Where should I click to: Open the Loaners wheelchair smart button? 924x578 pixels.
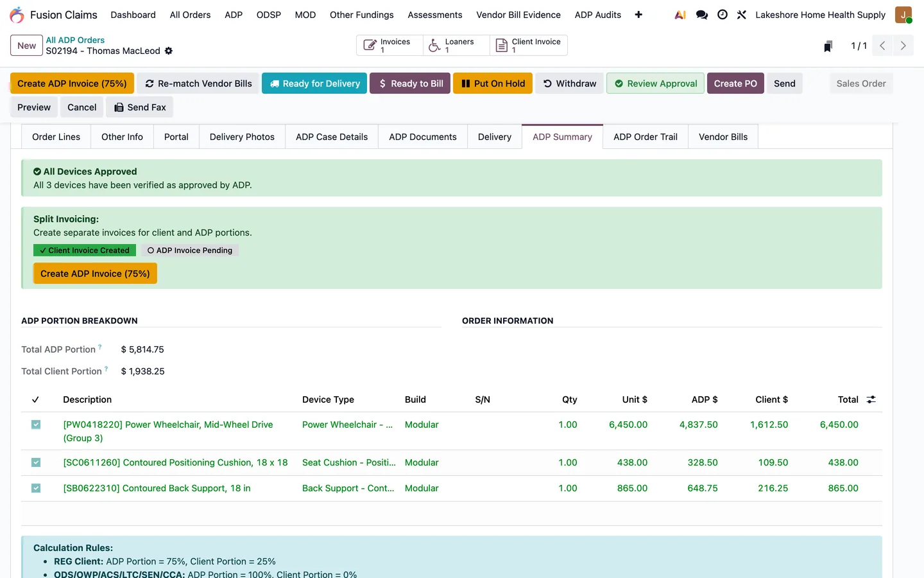click(456, 45)
